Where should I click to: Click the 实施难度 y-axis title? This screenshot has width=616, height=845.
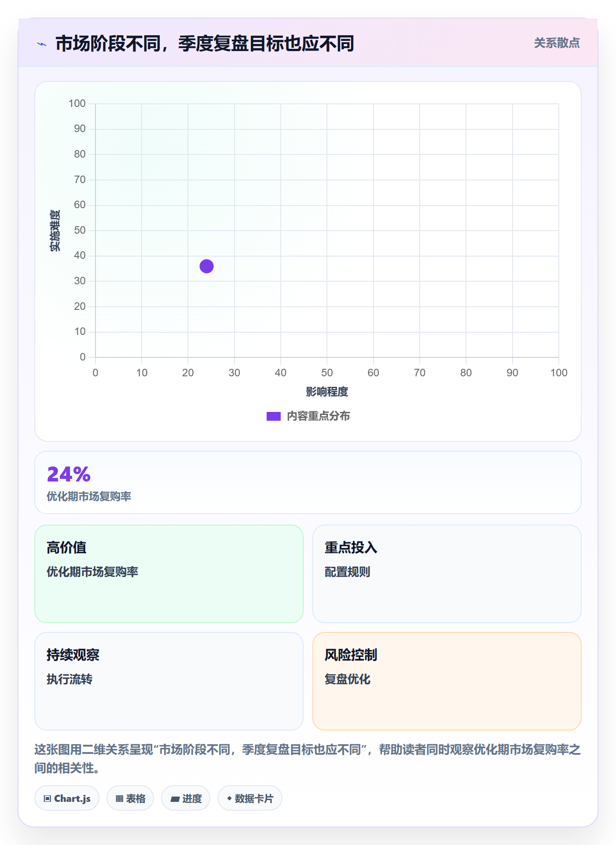click(55, 231)
